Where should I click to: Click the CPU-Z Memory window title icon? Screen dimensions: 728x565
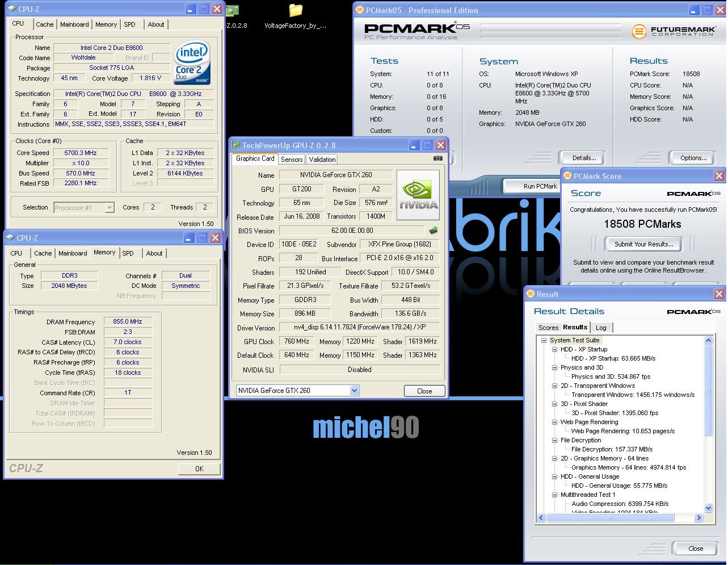[x=10, y=238]
